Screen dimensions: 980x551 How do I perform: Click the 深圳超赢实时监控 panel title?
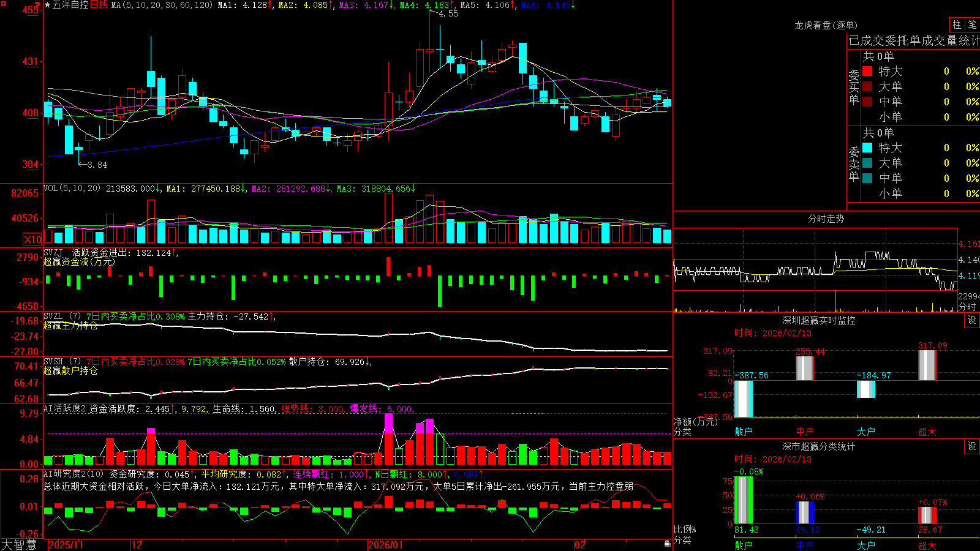click(819, 320)
